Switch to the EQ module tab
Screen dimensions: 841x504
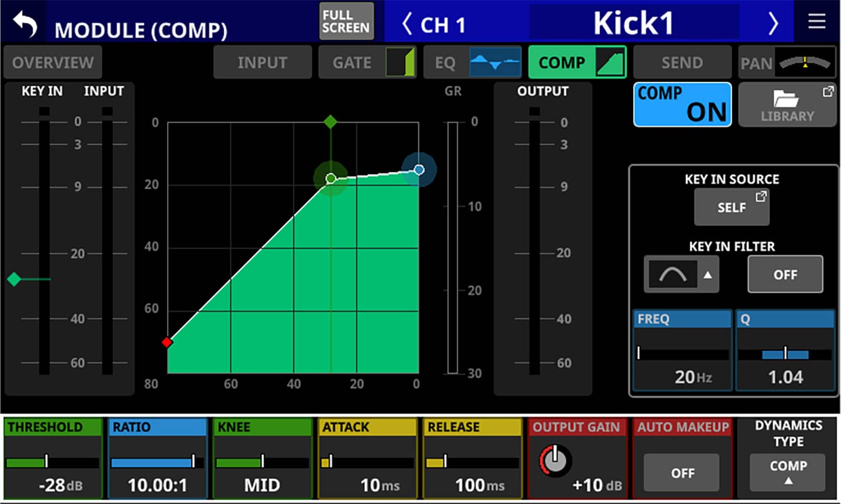point(472,62)
